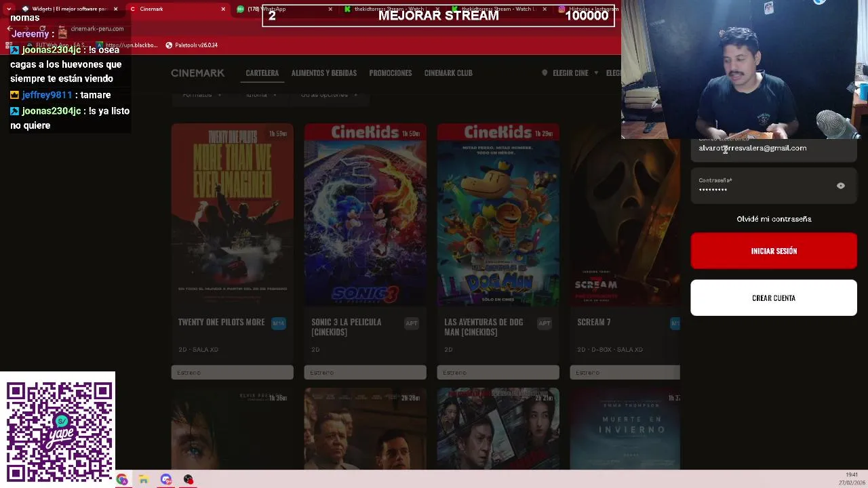Click the Estreno label under Dog Man

point(498,372)
